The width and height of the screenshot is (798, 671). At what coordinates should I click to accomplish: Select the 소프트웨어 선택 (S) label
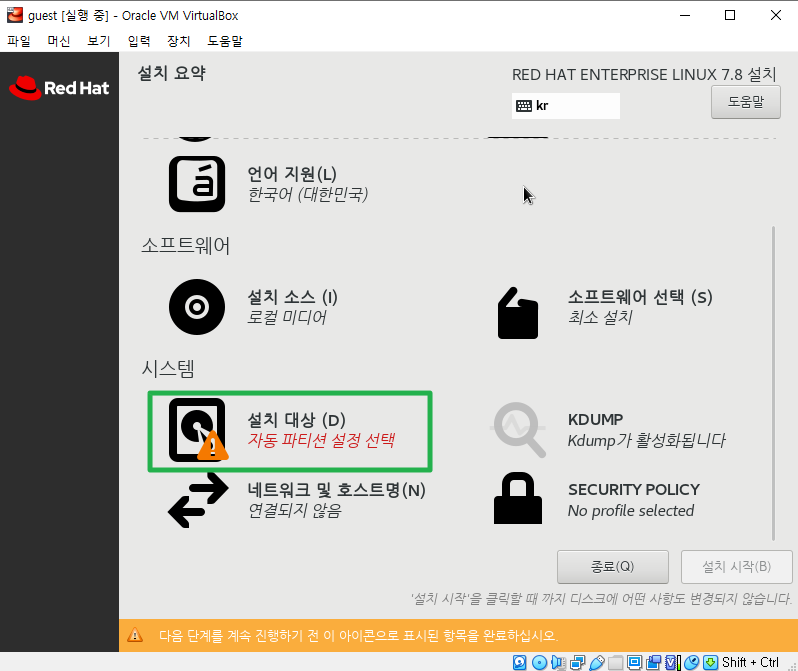point(640,297)
